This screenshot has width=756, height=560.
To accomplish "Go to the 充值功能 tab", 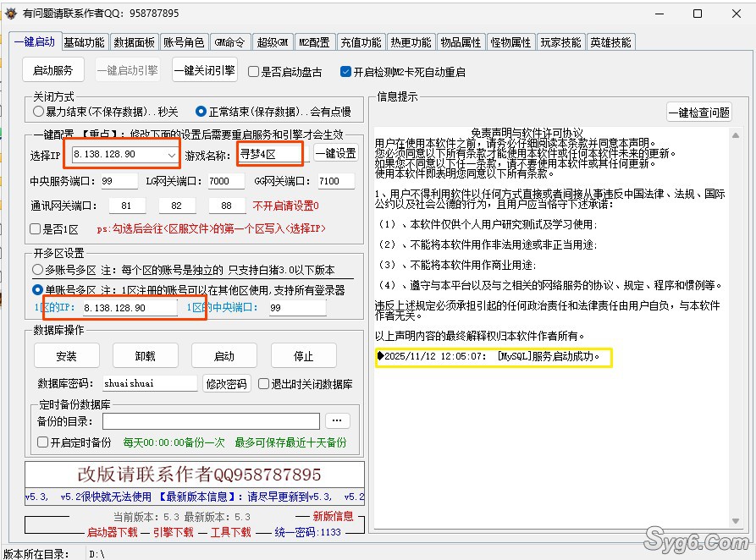I will [x=361, y=42].
